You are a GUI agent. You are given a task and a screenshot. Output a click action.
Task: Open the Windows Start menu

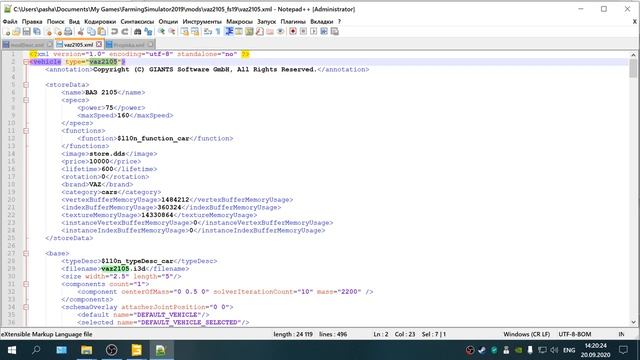[x=12, y=350]
